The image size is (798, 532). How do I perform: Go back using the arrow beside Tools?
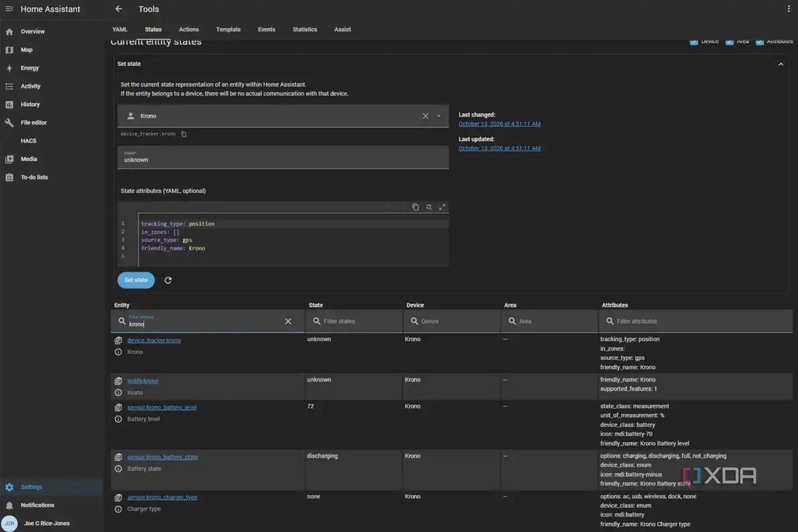point(118,9)
